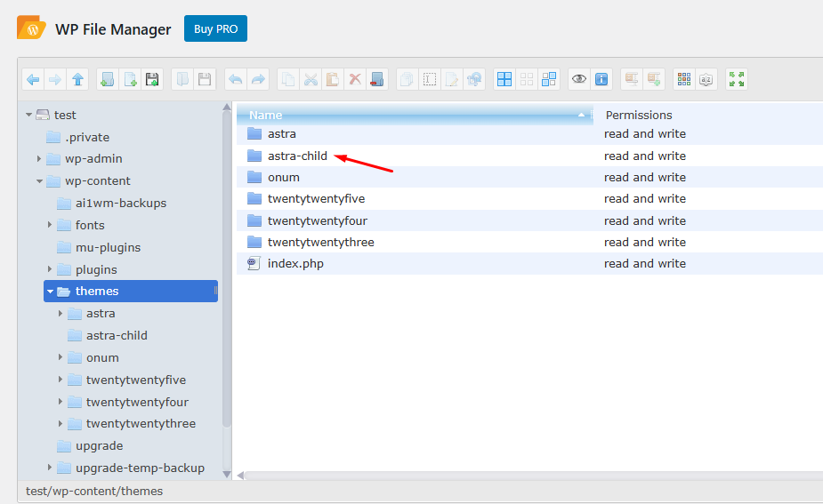Image resolution: width=823 pixels, height=504 pixels.
Task: Click the tree scrollbar down arrow
Action: (227, 475)
